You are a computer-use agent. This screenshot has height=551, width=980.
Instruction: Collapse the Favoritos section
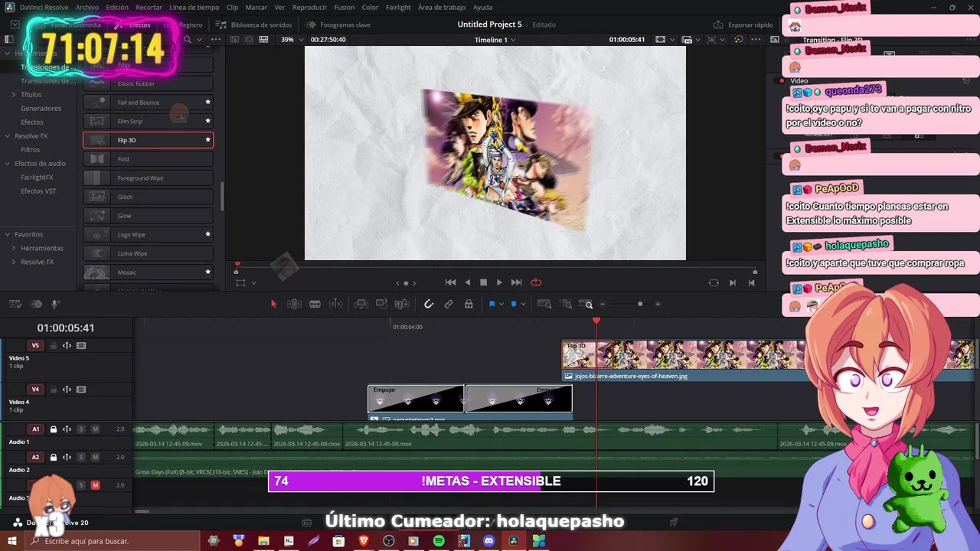click(7, 234)
